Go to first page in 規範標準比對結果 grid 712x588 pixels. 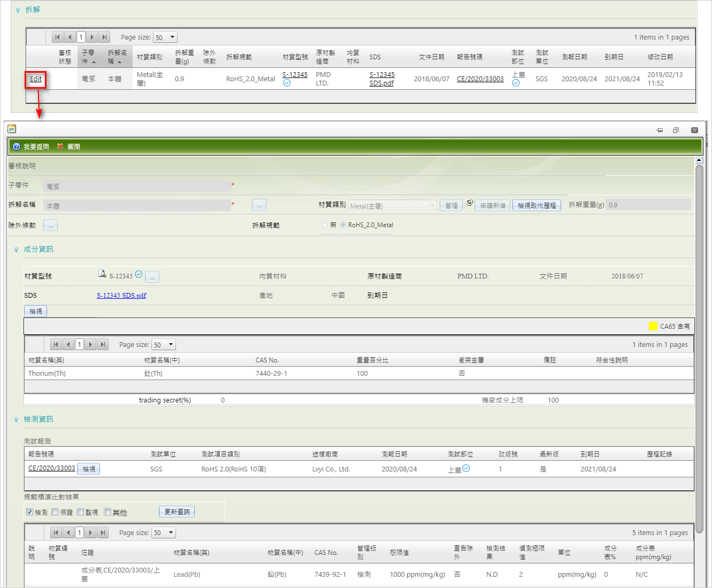[x=56, y=533]
